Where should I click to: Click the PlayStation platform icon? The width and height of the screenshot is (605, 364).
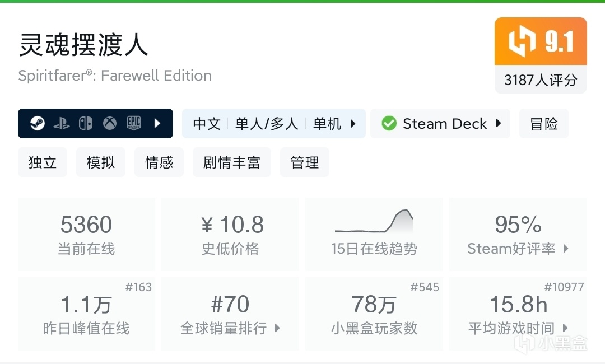click(x=62, y=123)
